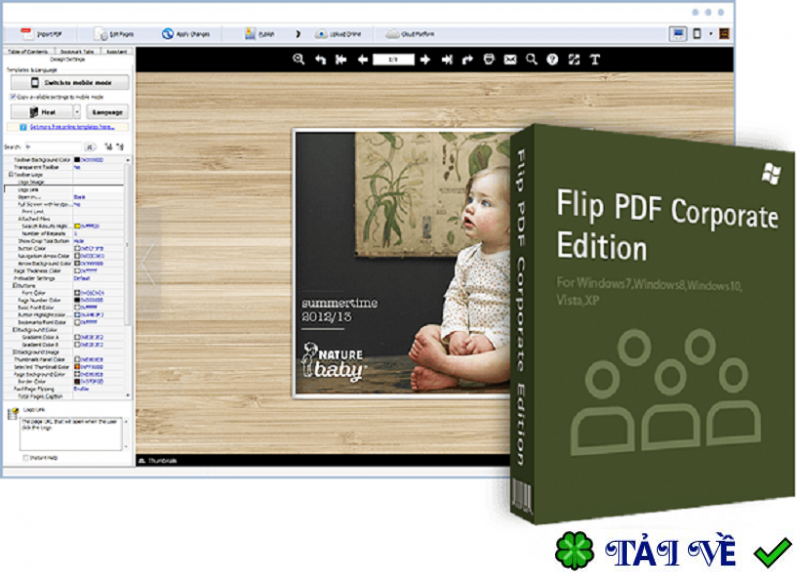Viewport: 800px width, 578px height.
Task: Click the curved back arrow icon
Action: click(x=320, y=60)
